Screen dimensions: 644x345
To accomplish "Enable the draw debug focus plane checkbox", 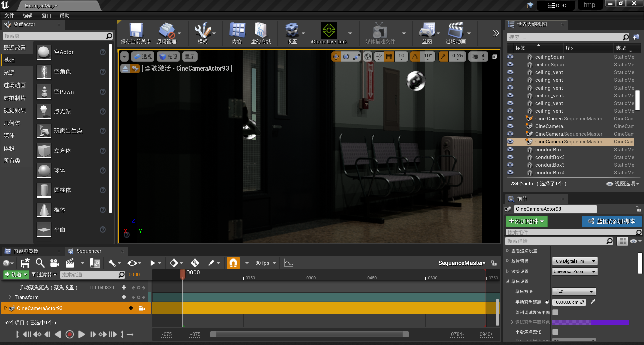I will pyautogui.click(x=556, y=312).
